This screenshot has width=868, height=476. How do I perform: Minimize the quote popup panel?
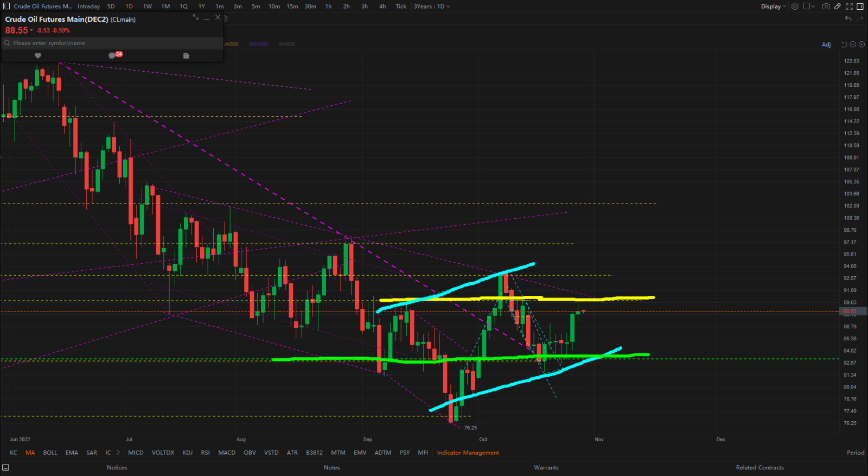pyautogui.click(x=207, y=18)
